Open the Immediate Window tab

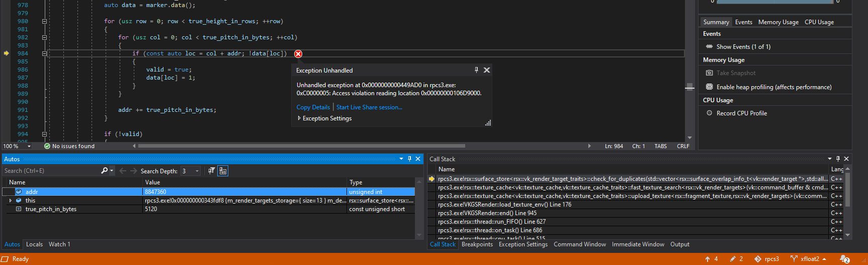point(638,244)
